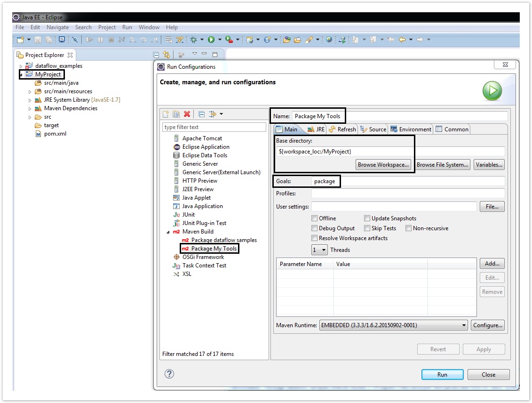Click the Search toolbar icon
Screen dimensions: 532x403
pos(83,27)
